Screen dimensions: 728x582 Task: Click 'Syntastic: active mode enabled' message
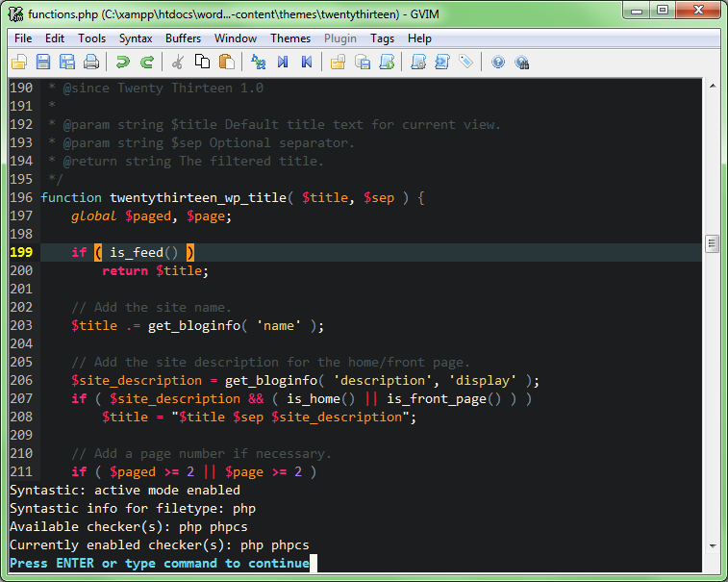(125, 490)
